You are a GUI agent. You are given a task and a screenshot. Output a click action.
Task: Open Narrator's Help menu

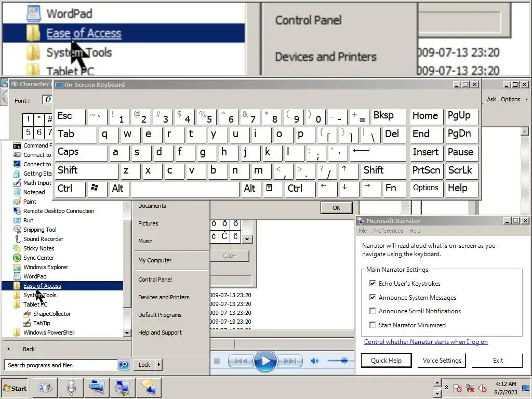click(415, 231)
